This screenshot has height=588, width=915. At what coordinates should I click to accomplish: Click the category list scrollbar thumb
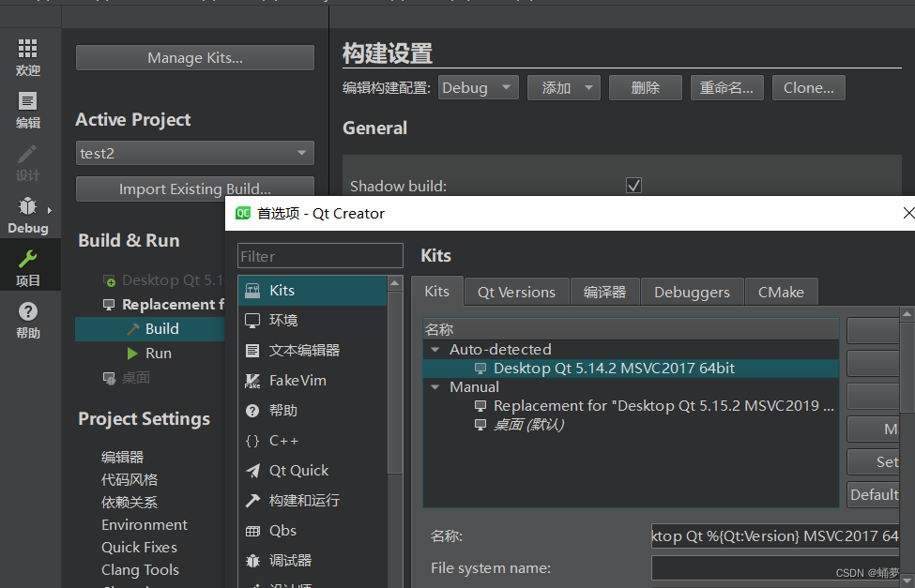pyautogui.click(x=395, y=382)
